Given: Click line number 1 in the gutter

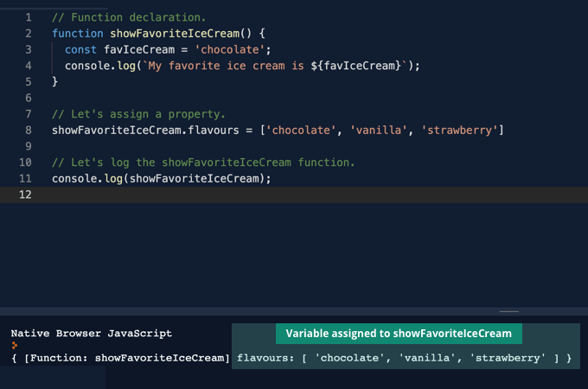Looking at the screenshot, I should [x=29, y=17].
